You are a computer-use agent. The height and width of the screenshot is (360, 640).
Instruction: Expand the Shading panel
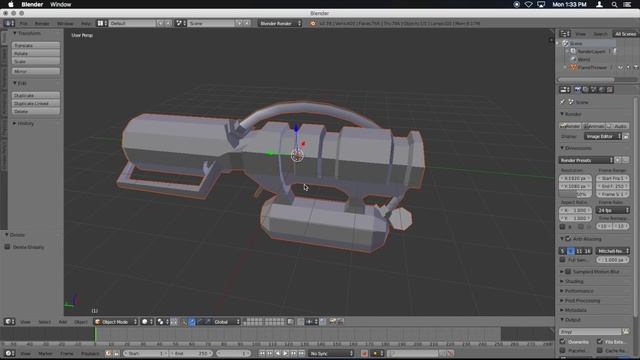point(573,281)
